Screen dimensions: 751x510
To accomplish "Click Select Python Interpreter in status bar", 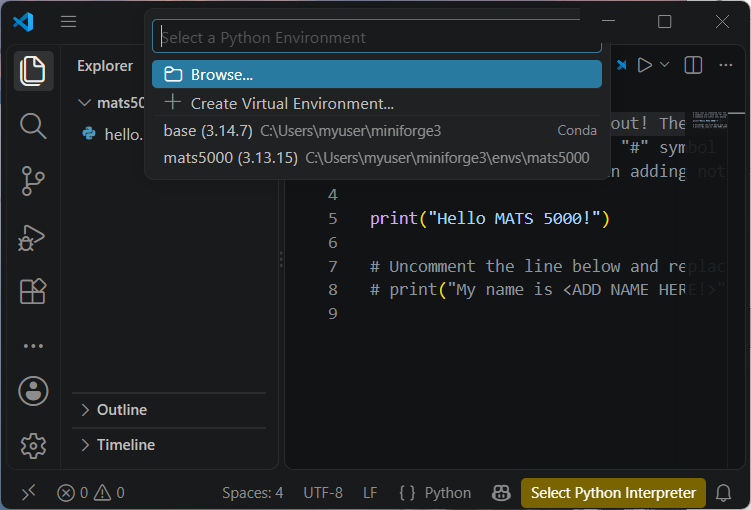I will point(613,492).
